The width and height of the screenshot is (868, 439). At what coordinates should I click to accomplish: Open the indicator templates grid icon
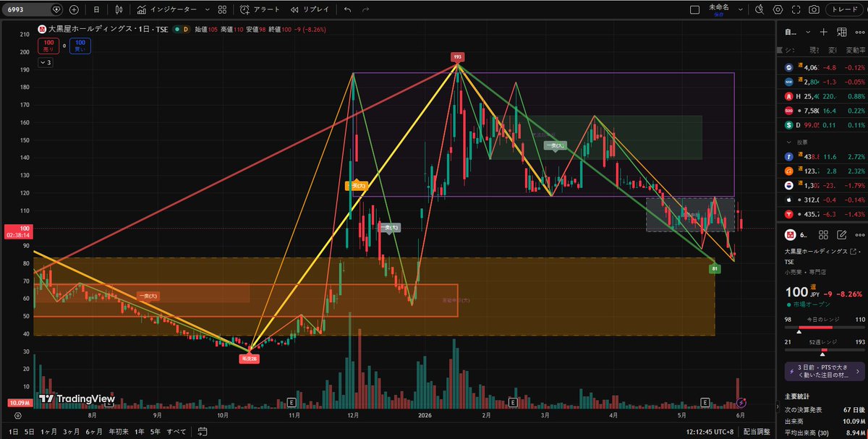tap(223, 10)
